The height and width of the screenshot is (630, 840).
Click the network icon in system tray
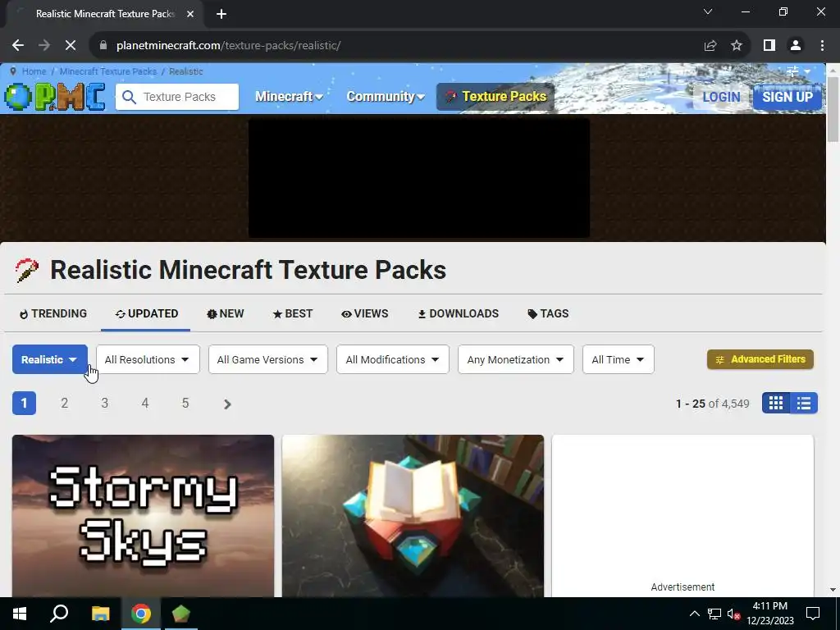pos(714,614)
